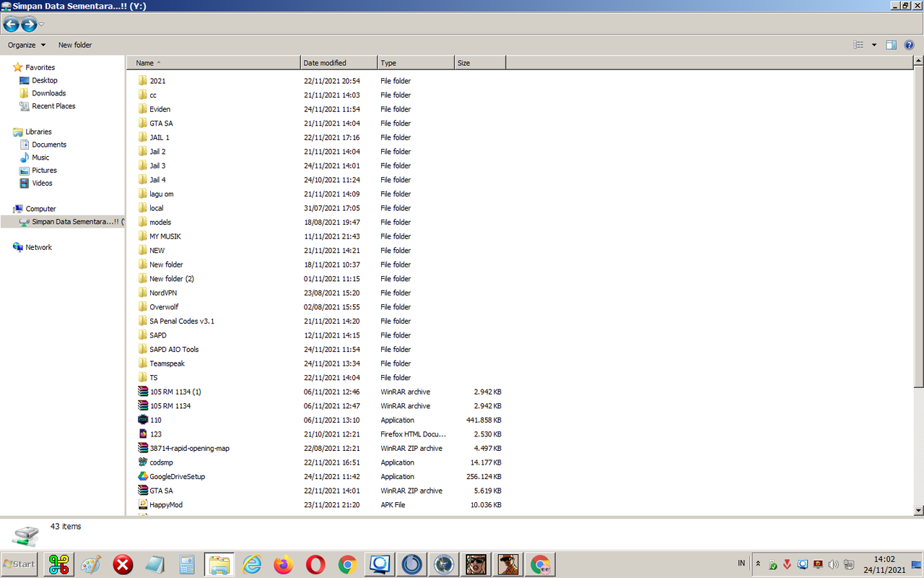
Task: Select the Eviden folder icon
Action: pos(143,109)
